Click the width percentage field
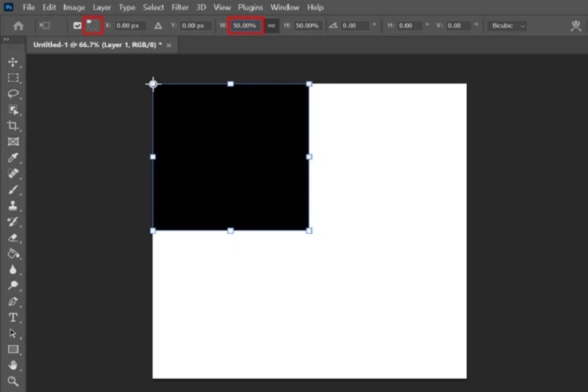This screenshot has width=588, height=392. (245, 26)
